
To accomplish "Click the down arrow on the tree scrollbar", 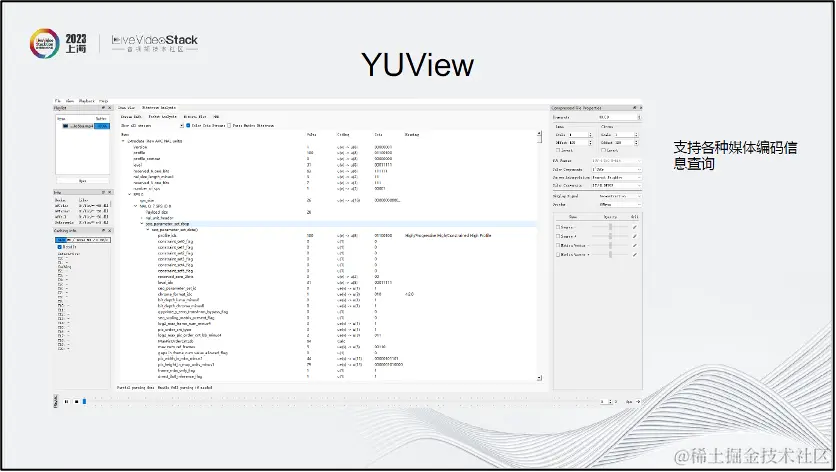I will 539,378.
